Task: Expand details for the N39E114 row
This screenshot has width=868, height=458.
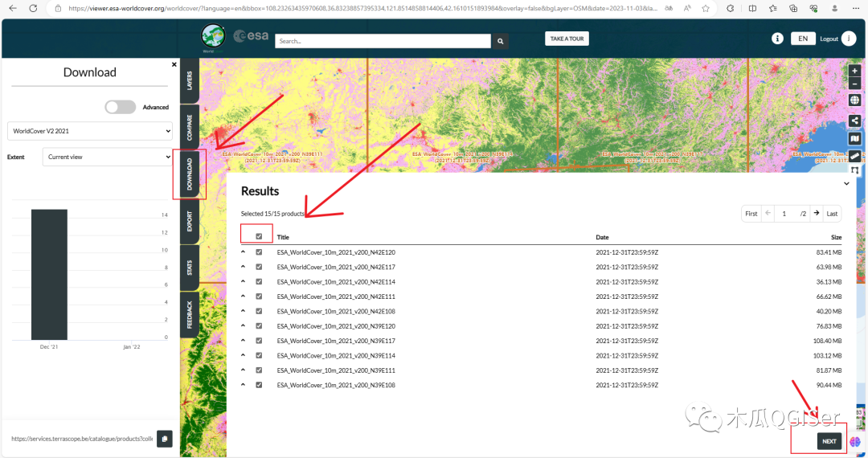Action: click(243, 355)
